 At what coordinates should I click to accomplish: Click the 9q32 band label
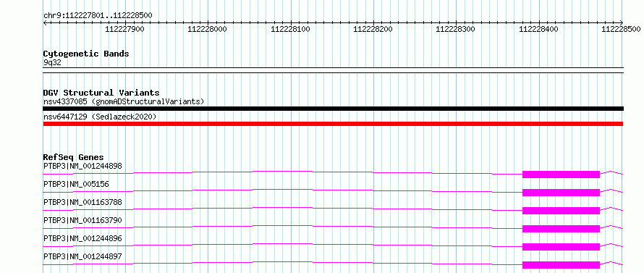[x=52, y=63]
